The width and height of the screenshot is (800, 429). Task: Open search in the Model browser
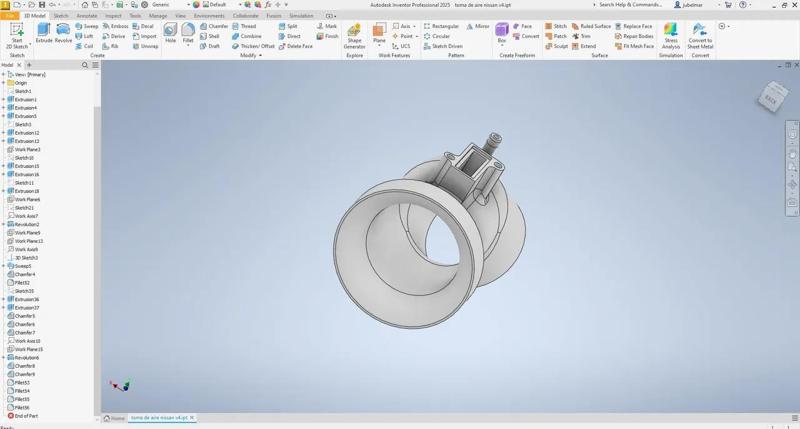[x=85, y=65]
